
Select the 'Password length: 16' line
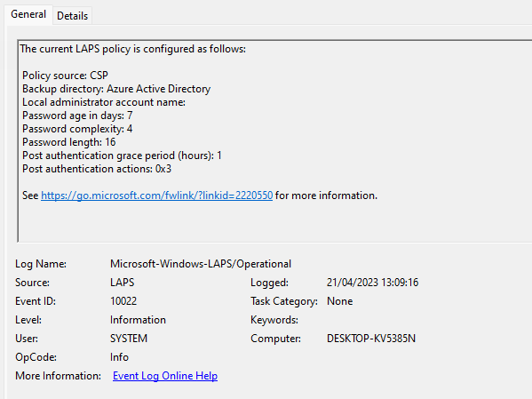[x=69, y=142]
